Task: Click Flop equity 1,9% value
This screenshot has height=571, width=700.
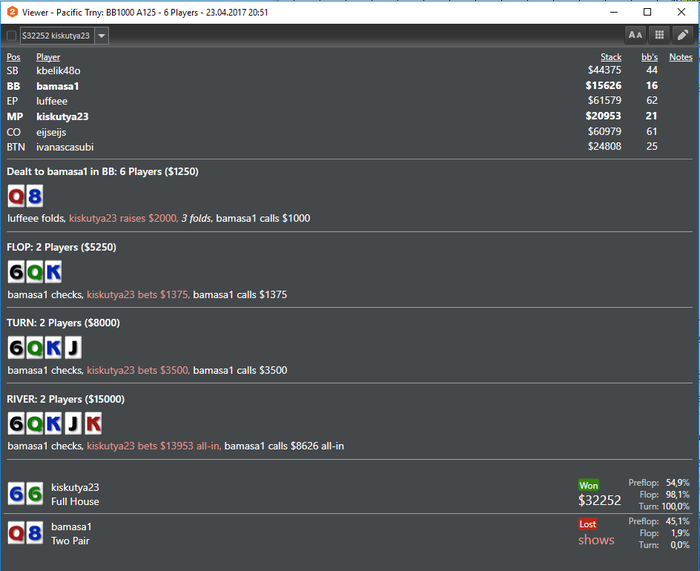Action: (680, 533)
